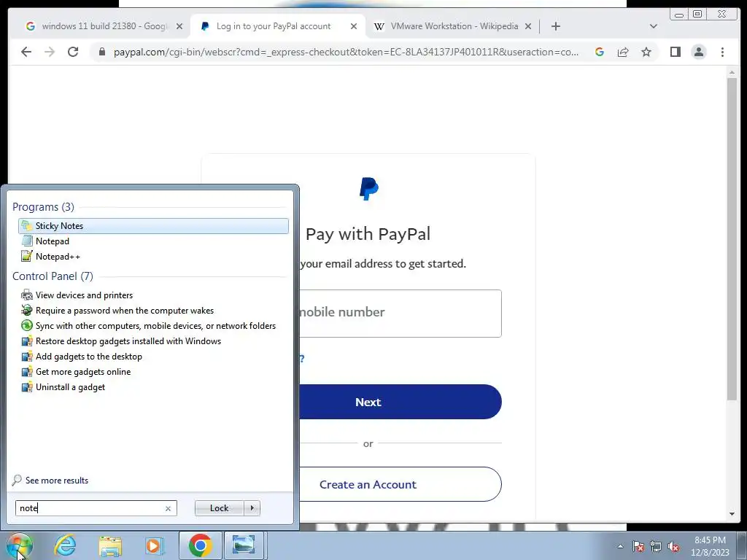
Task: Open Chrome three-dot menu
Action: tap(722, 52)
